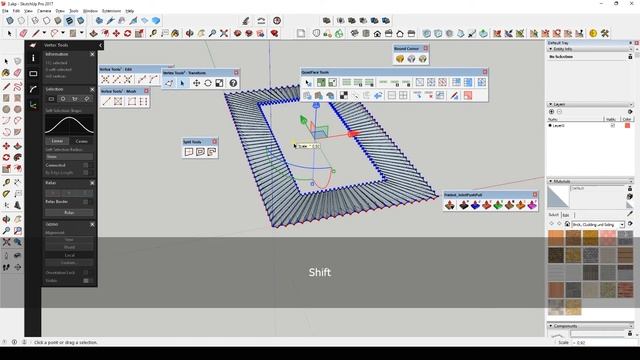The image size is (640, 360).
Task: Click the material sample paint eyedropper icon
Action: coord(630,213)
